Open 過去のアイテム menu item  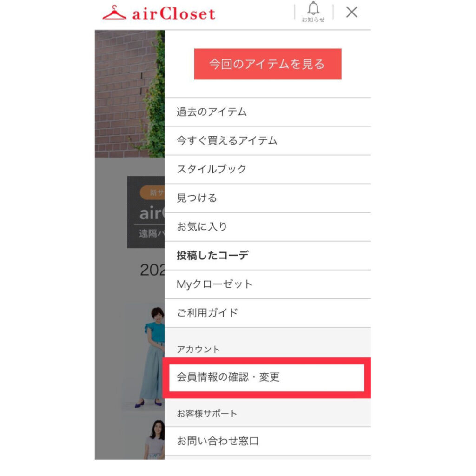(x=267, y=112)
